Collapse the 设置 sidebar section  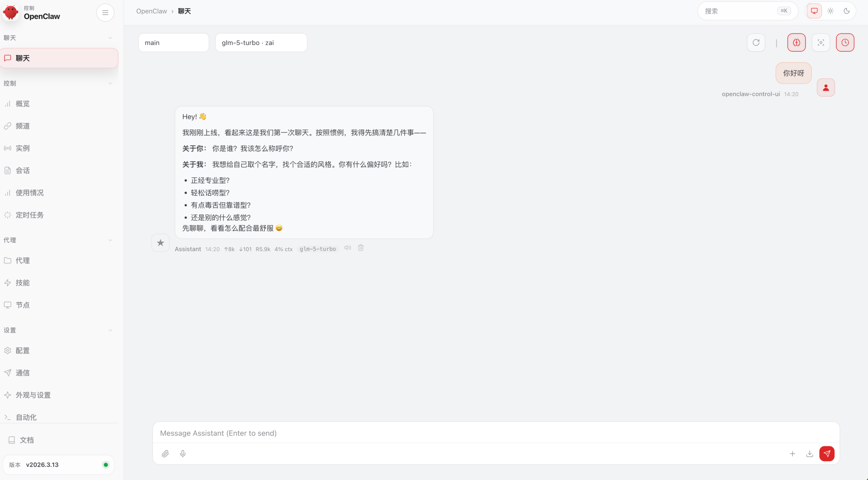coord(110,330)
